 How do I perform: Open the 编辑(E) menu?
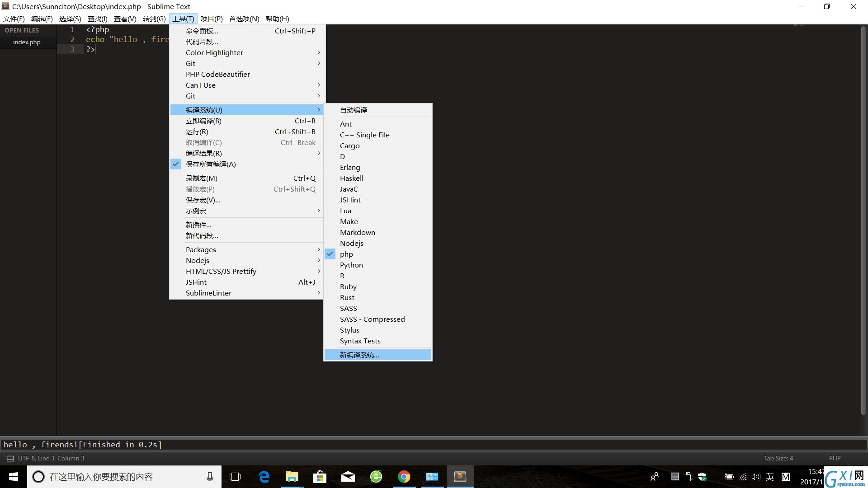[x=42, y=19]
